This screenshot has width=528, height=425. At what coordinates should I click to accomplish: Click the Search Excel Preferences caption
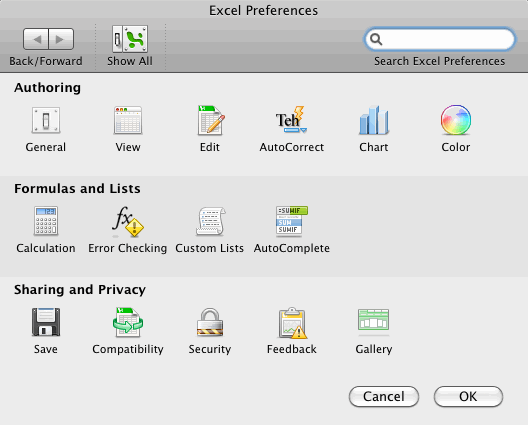[439, 61]
